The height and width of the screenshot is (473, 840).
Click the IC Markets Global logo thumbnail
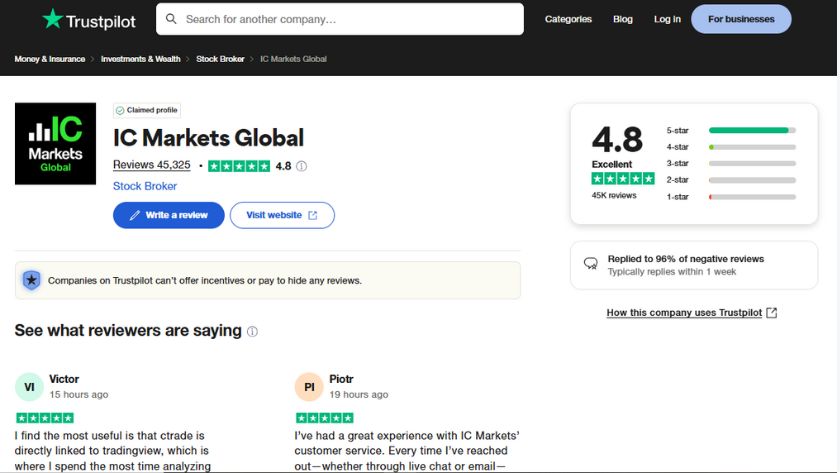coord(55,144)
